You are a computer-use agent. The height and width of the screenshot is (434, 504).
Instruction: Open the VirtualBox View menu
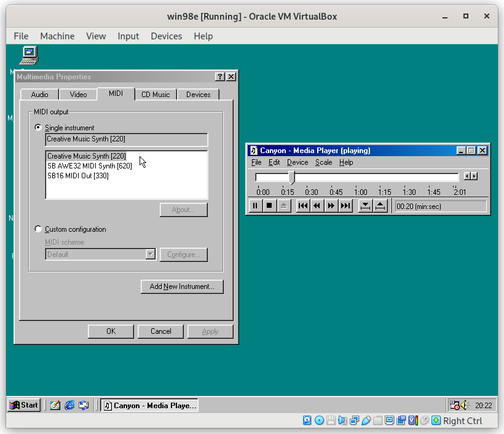[x=96, y=36]
